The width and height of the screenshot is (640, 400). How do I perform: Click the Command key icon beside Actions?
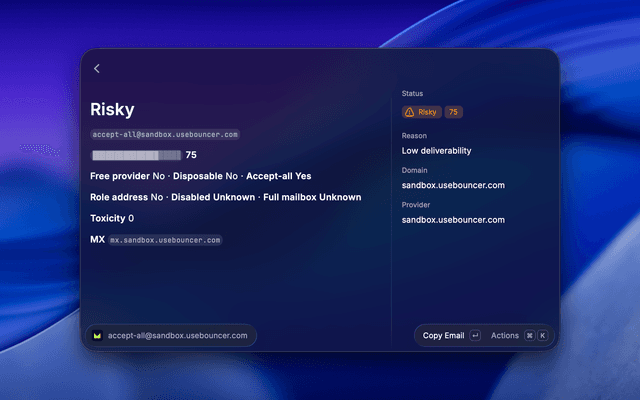click(x=529, y=336)
